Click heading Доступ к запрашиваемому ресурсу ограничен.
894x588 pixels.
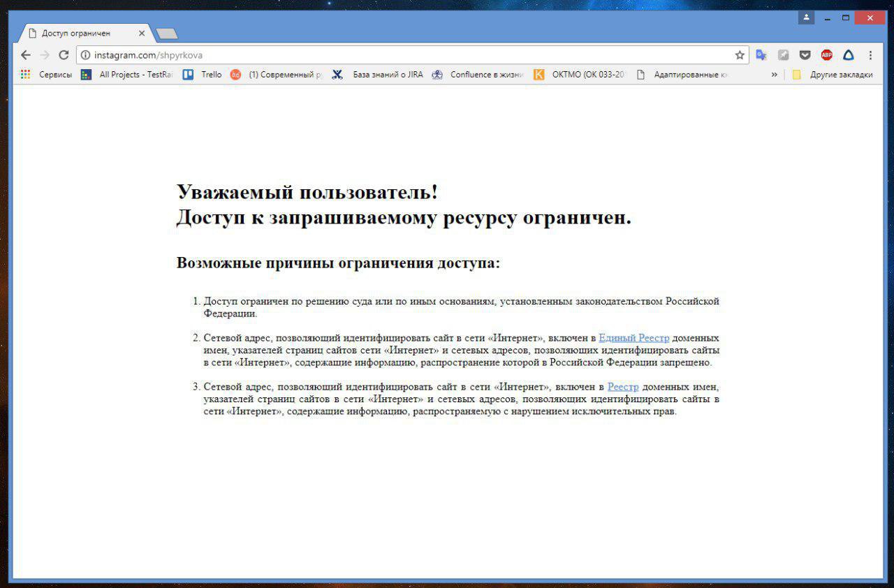click(404, 218)
